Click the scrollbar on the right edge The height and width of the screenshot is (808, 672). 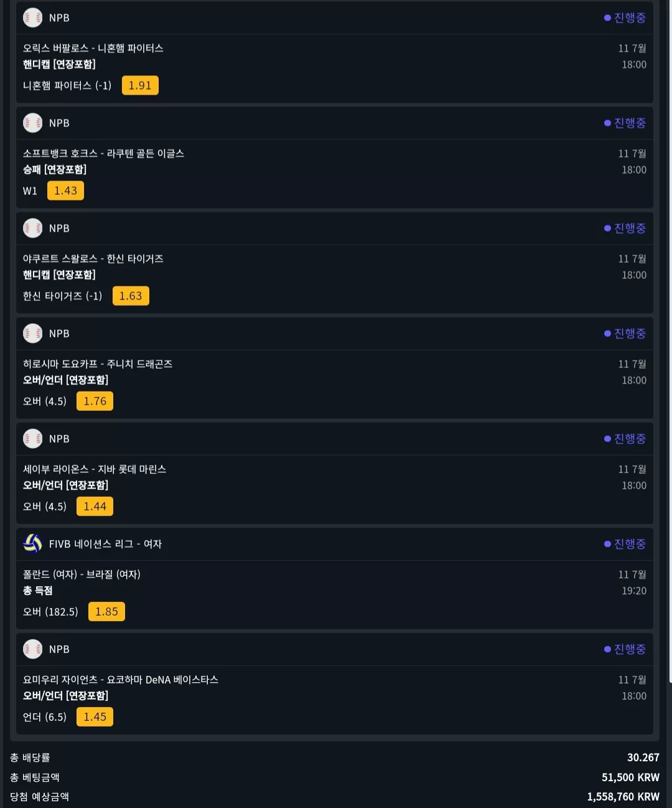(x=670, y=341)
